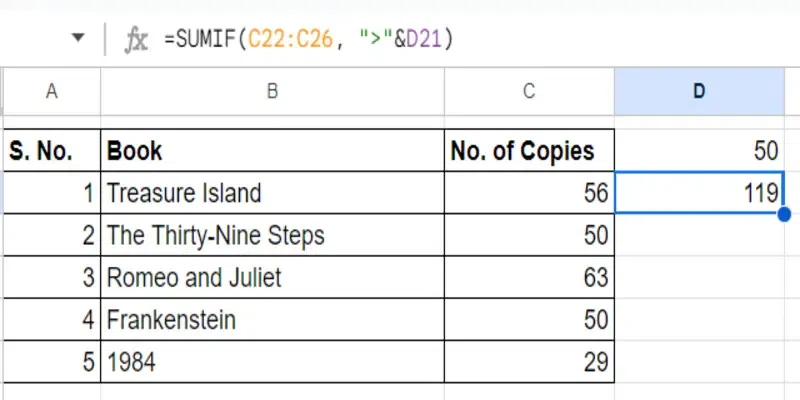
Task: Click the blue fill handle dot
Action: 784,213
